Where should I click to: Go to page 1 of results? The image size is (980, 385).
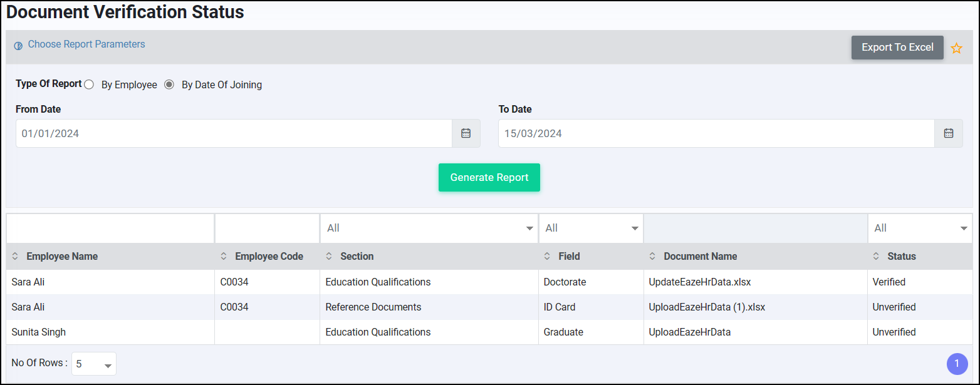[957, 364]
